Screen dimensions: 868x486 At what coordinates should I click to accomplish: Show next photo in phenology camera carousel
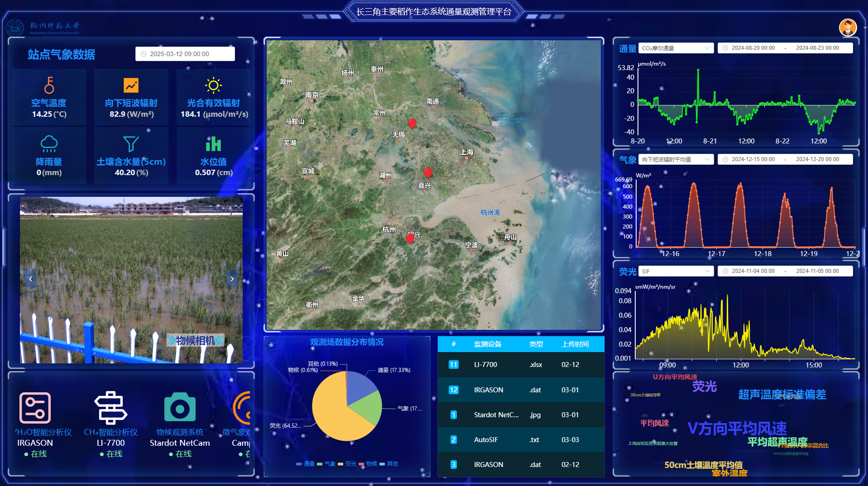click(232, 279)
